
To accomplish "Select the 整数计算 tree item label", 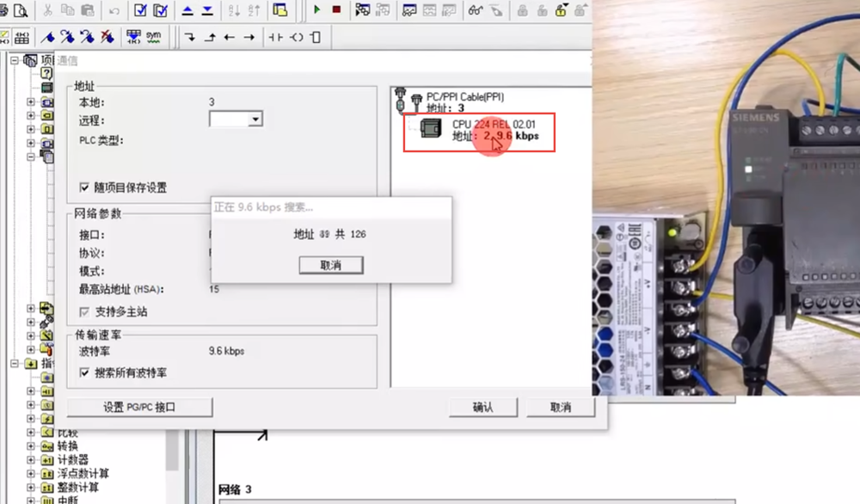I will (78, 487).
